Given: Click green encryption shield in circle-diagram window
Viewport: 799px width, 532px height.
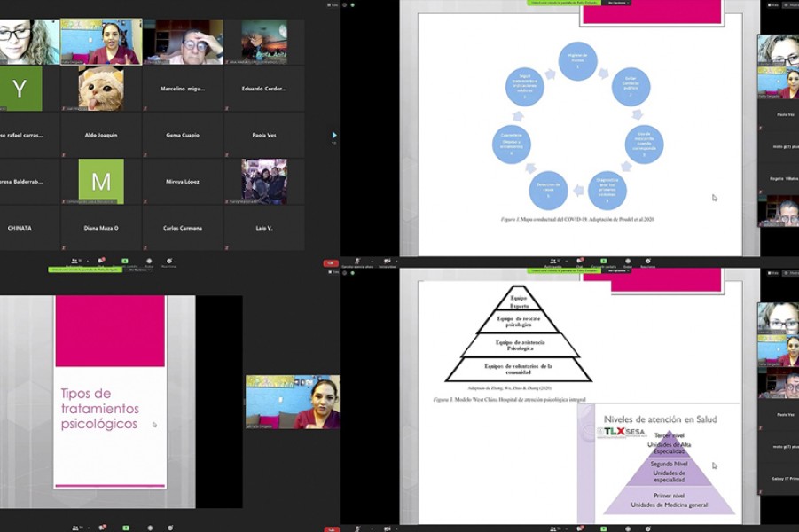Looking at the screenshot, I should click(x=353, y=5).
